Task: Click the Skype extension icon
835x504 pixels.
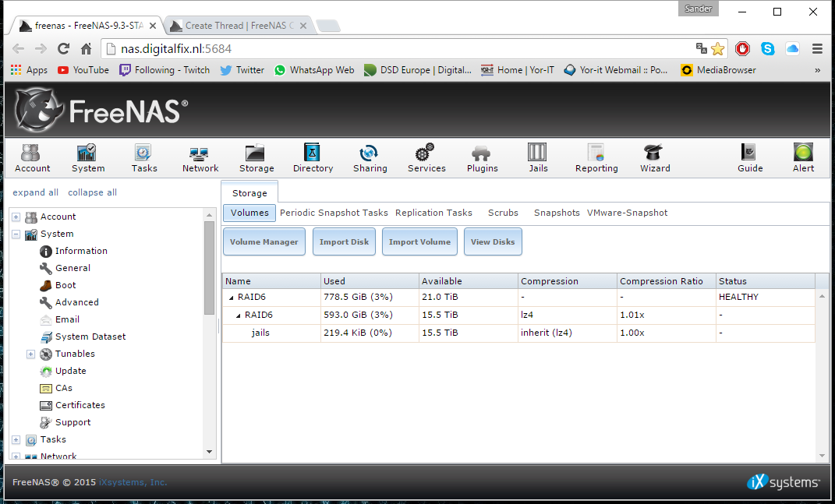Action: [767, 49]
